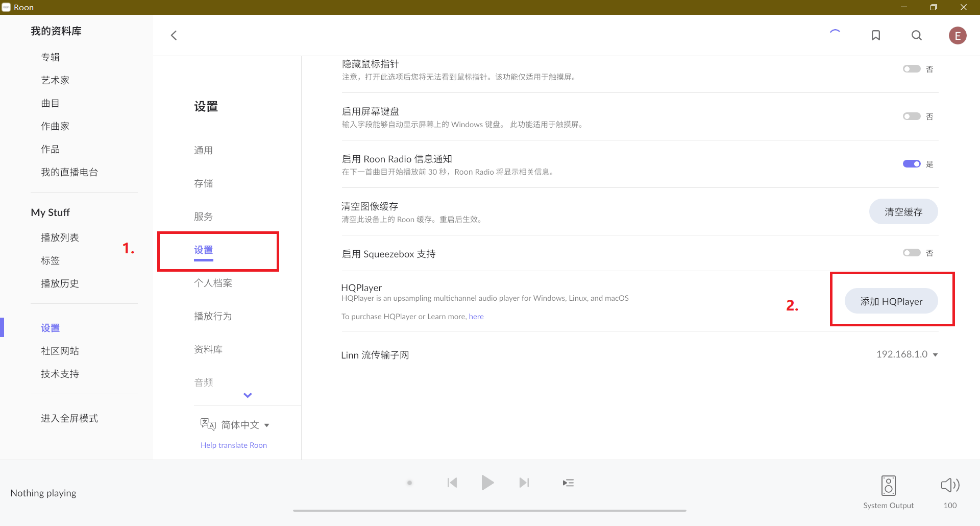Click the 添加 HQPlayer button
This screenshot has height=526, width=980.
pos(891,301)
